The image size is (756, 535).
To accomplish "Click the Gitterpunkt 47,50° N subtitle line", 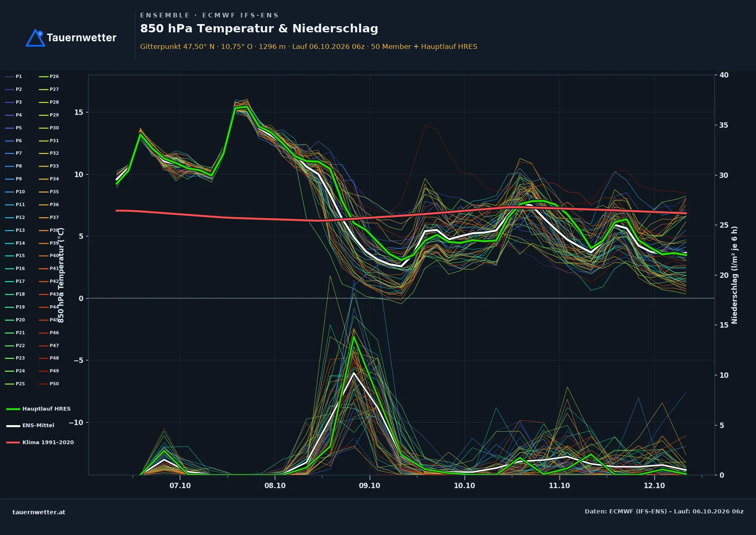I will (308, 46).
